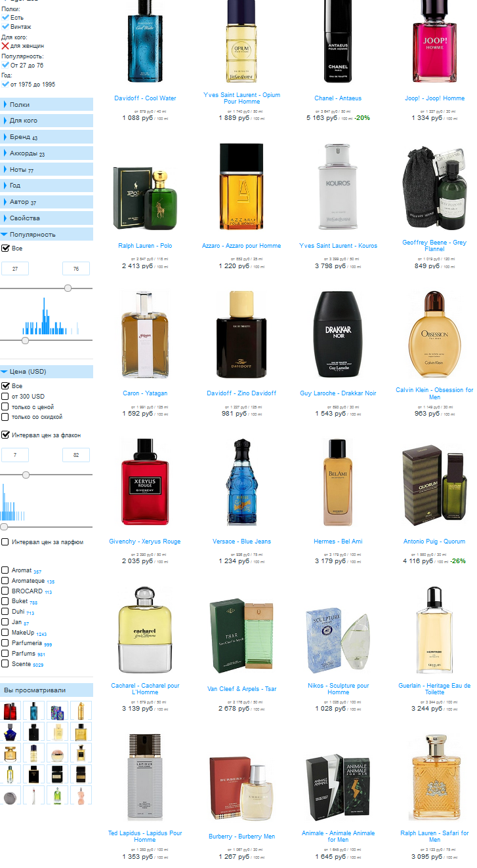
Task: Remove the 'От 27 до 76' popularity filter
Action: pyautogui.click(x=5, y=65)
